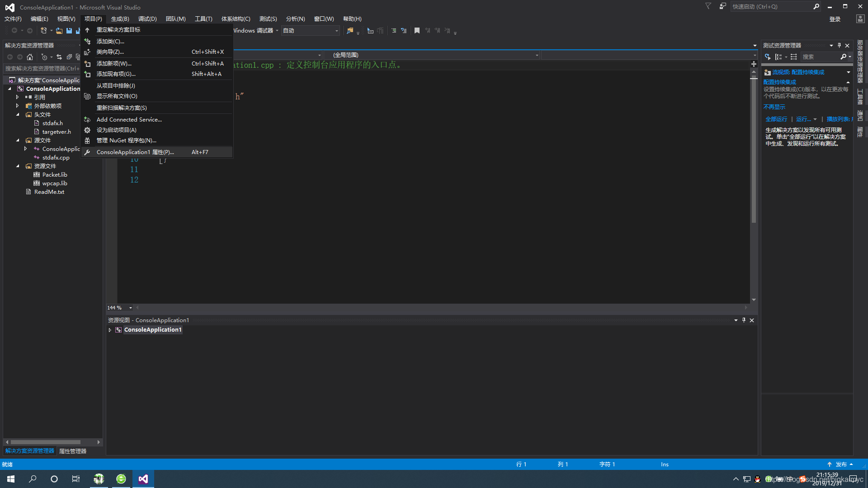
Task: Pin the Test Explorer panel
Action: 839,45
